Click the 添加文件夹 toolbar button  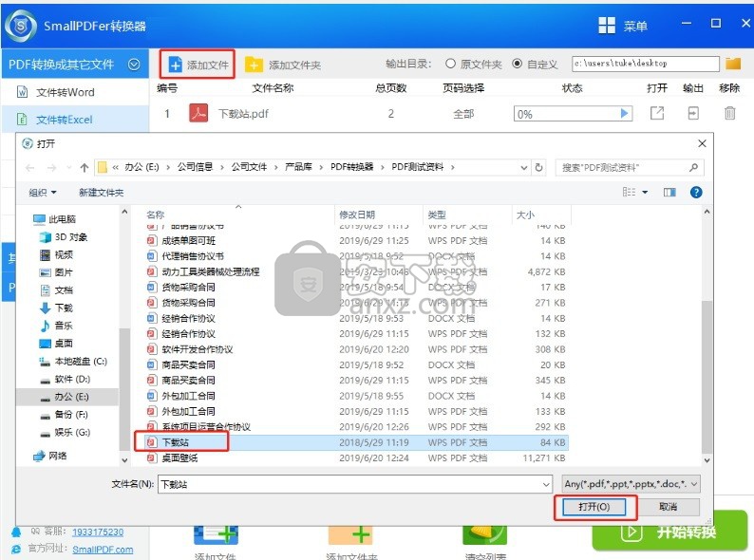coord(282,65)
